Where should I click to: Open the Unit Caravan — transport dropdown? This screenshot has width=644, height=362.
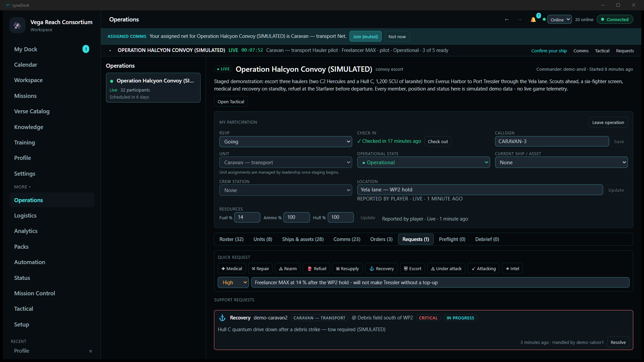click(286, 163)
